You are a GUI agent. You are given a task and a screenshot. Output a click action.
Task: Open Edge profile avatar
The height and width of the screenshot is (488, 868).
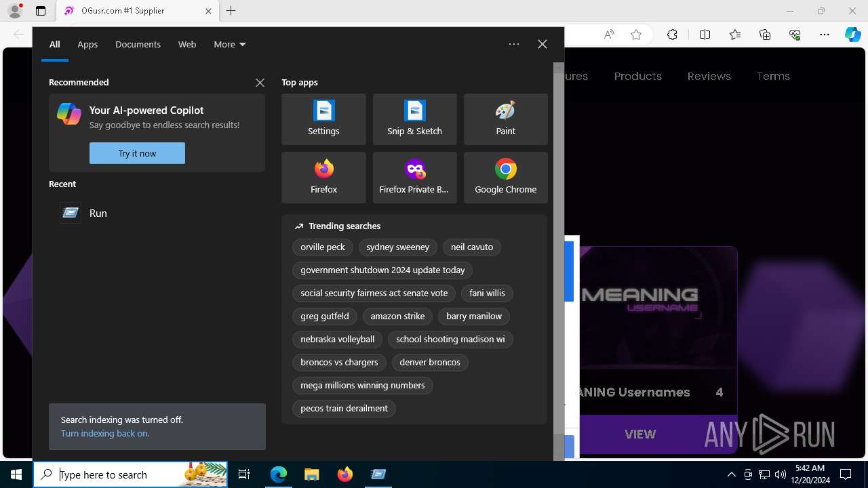tap(15, 11)
